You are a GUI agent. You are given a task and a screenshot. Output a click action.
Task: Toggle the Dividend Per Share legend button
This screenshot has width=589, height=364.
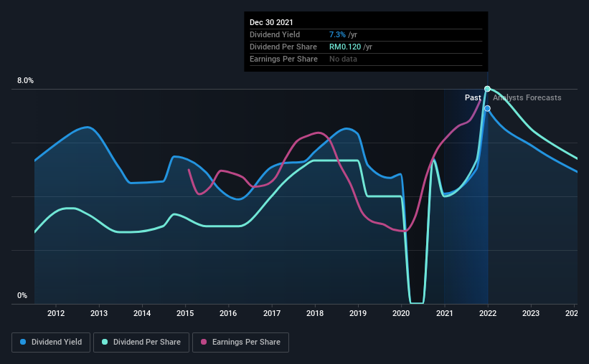(141, 343)
